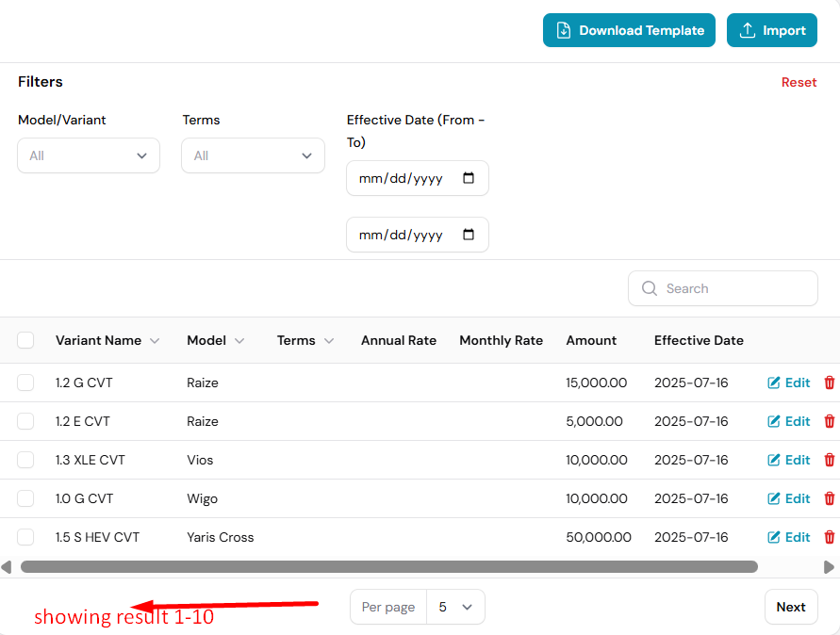Delete the 1.5 S HEV CVT row

click(x=830, y=537)
